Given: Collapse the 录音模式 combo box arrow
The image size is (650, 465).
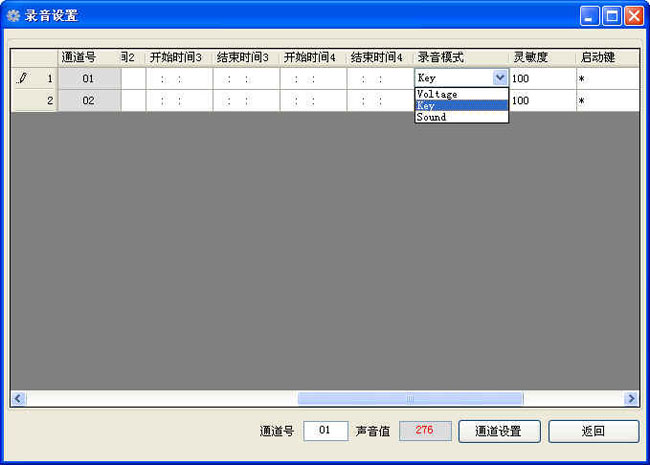Looking at the screenshot, I should pos(500,78).
